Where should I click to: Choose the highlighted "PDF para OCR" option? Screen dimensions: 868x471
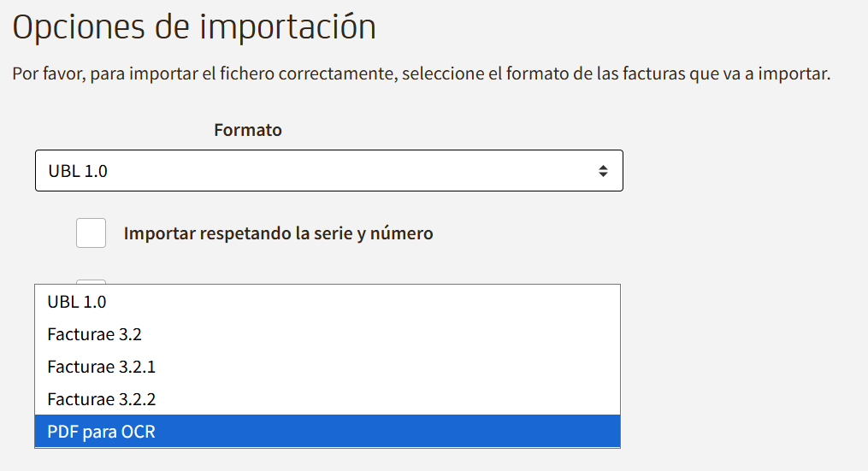coord(101,432)
